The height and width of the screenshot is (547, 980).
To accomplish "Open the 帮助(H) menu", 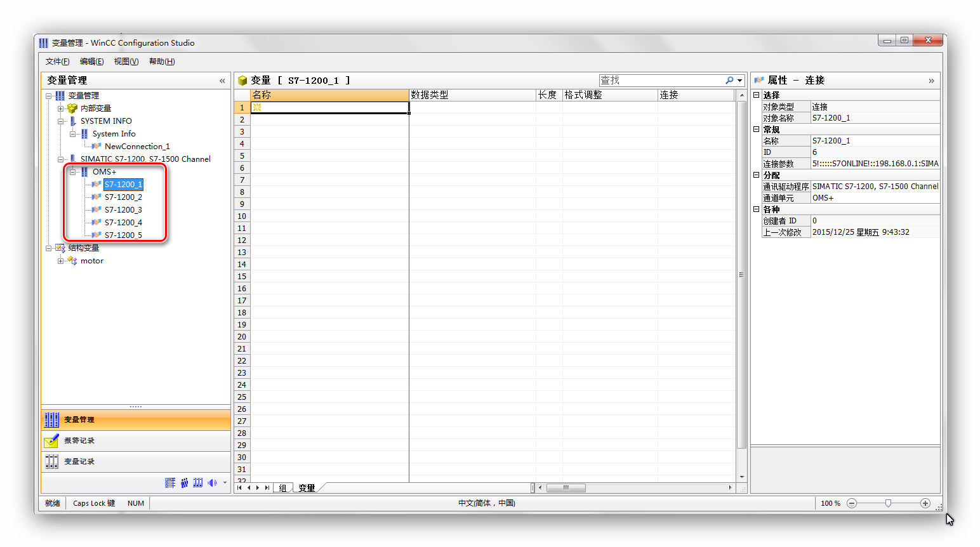I will [x=162, y=62].
